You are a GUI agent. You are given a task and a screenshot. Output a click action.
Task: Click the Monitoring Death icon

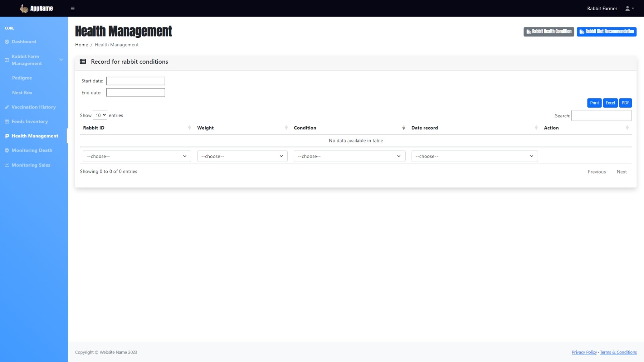[7, 150]
